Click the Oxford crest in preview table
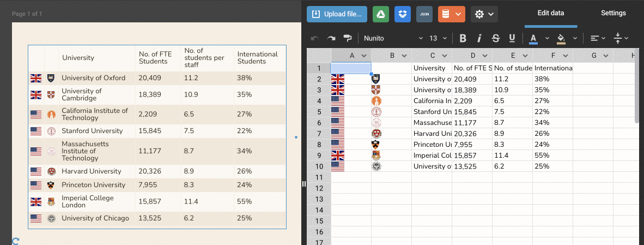 tap(51, 77)
